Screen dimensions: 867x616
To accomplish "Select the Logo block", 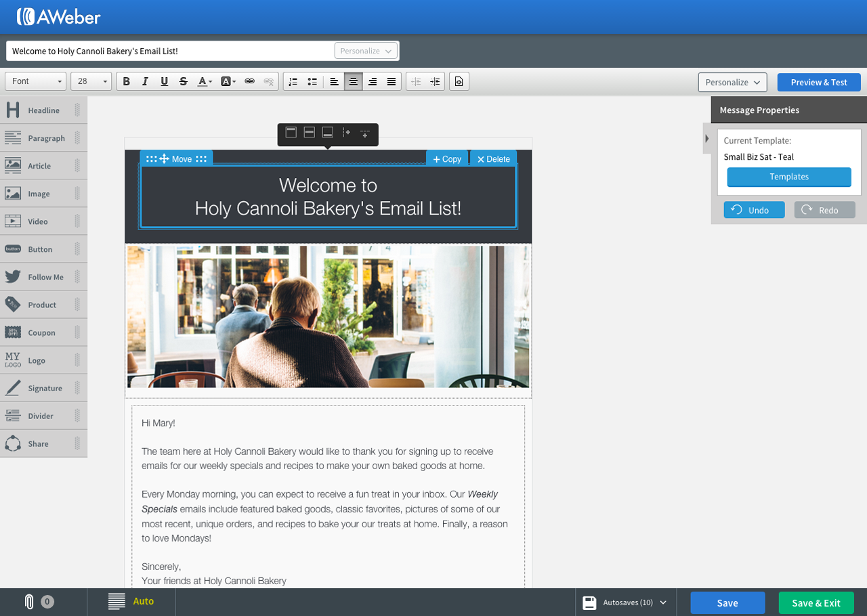I will point(43,360).
